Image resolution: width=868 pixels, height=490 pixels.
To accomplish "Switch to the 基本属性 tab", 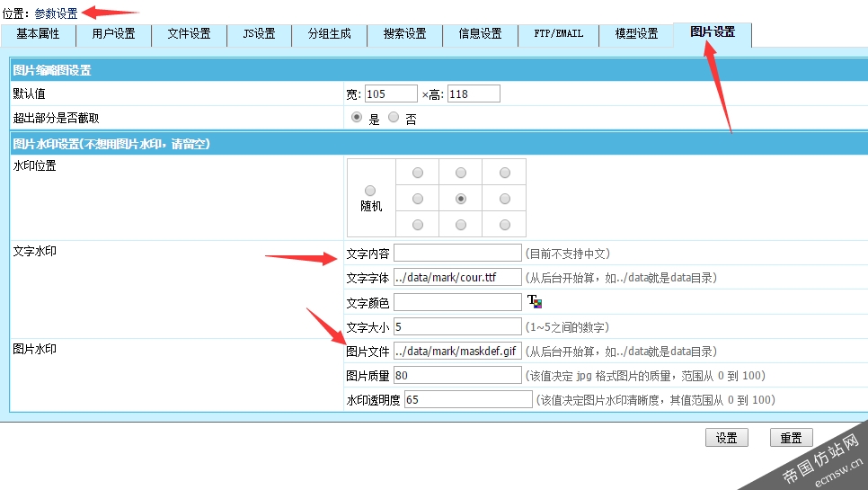I will click(39, 34).
